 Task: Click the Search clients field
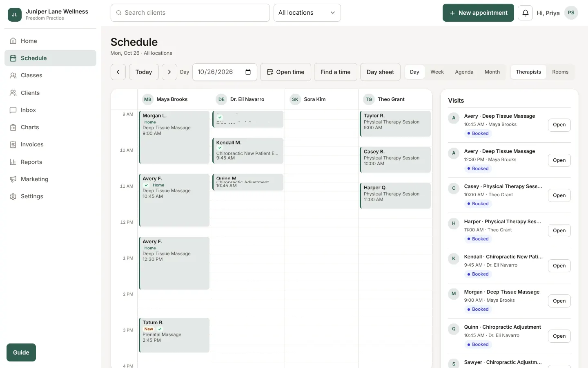pos(190,13)
